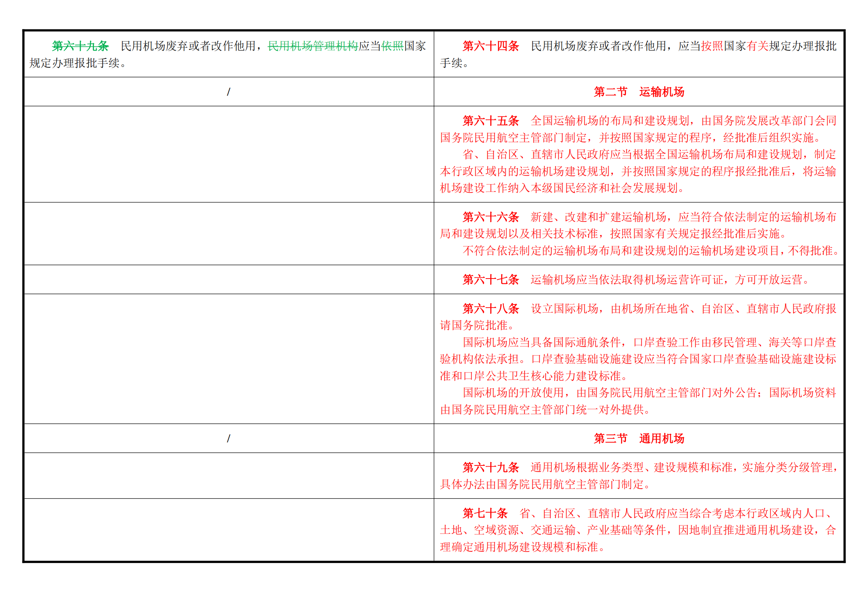868x614 pixels.
Task: Click the red heading 第六十五条
Action: point(491,121)
